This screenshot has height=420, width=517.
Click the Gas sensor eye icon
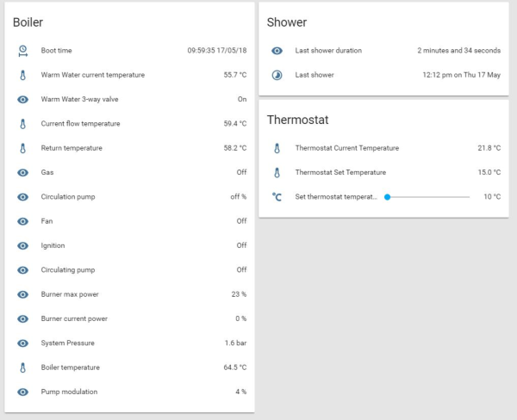[23, 172]
